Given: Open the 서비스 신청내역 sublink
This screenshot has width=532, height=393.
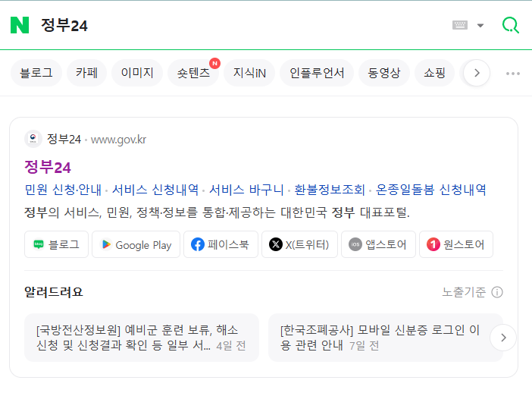Looking at the screenshot, I should (155, 190).
